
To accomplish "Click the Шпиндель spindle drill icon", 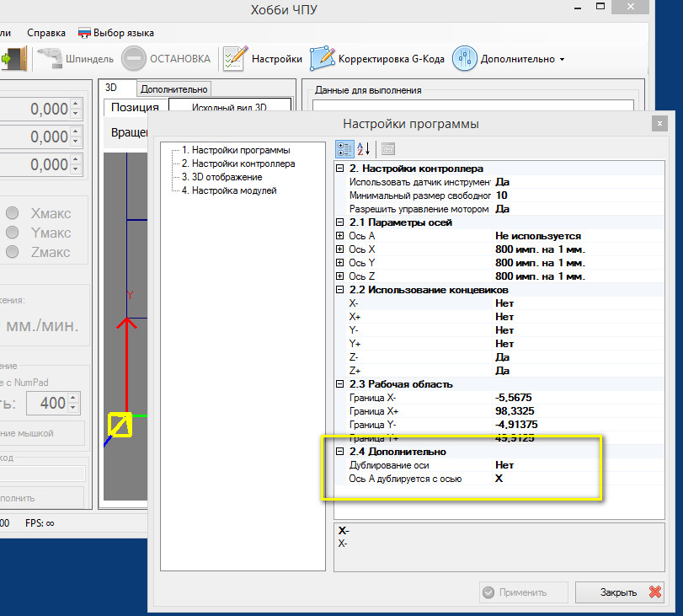I will pos(49,58).
